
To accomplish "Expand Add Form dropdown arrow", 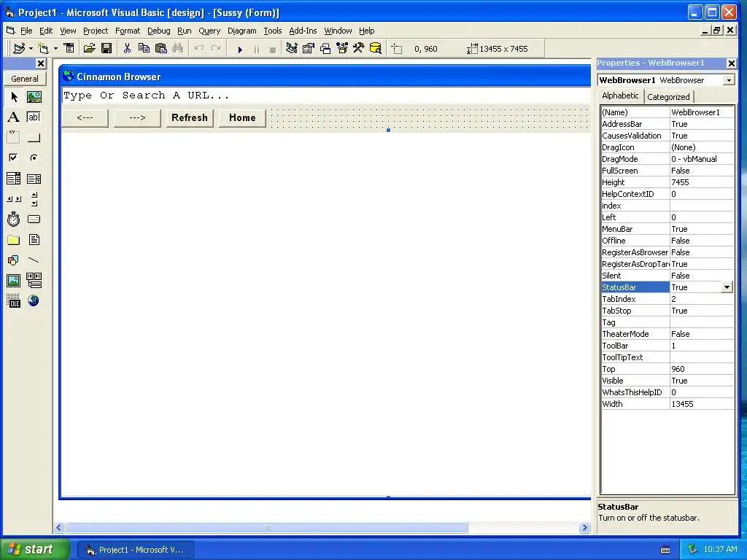I will click(55, 49).
